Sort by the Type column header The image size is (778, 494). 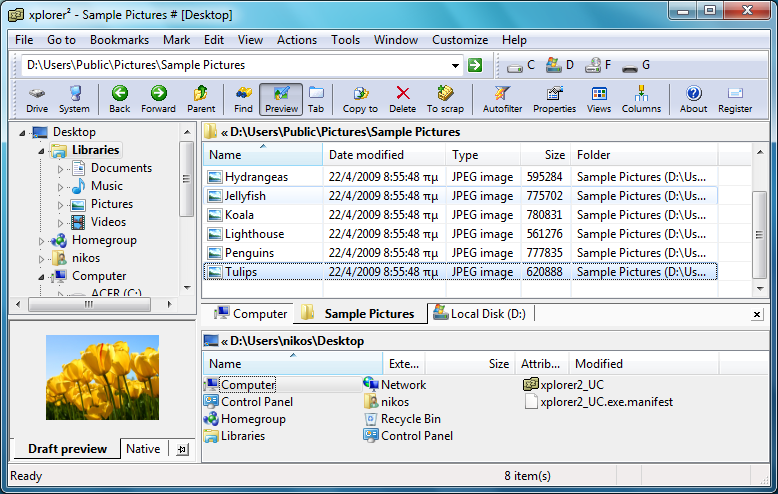(x=483, y=155)
